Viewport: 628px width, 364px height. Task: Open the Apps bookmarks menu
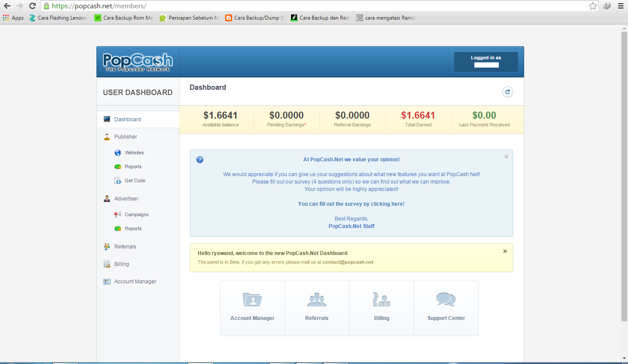13,18
